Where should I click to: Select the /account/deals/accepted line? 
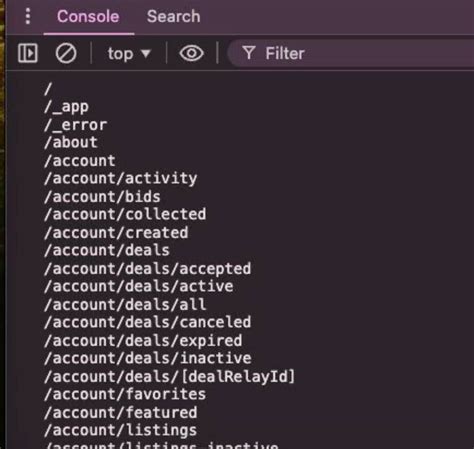[148, 269]
